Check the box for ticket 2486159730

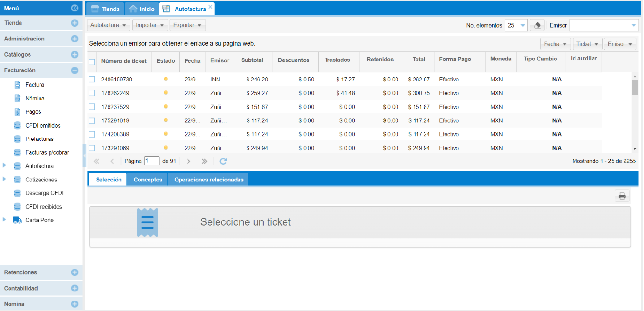[x=92, y=80]
